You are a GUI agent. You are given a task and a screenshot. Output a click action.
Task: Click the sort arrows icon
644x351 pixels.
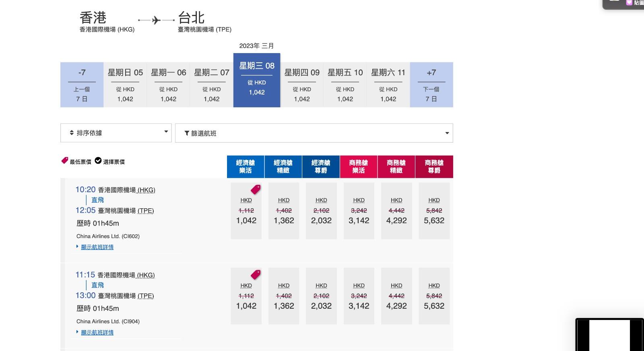click(72, 133)
